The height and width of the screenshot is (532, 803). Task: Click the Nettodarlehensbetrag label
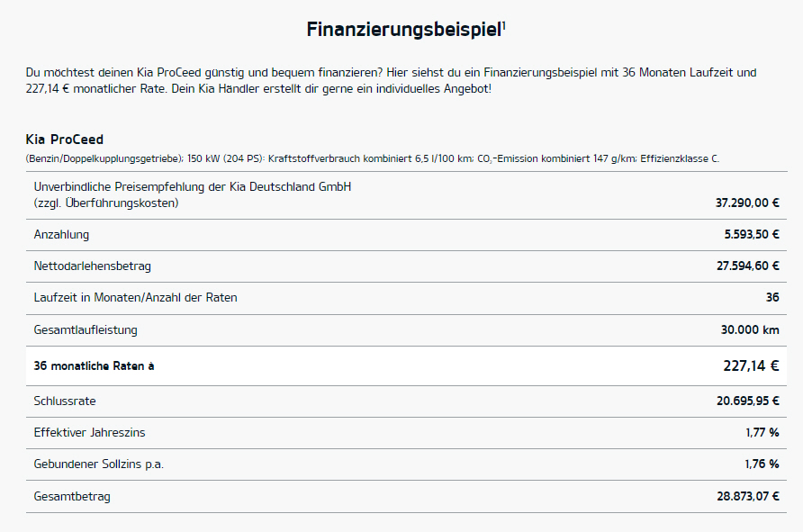92,266
